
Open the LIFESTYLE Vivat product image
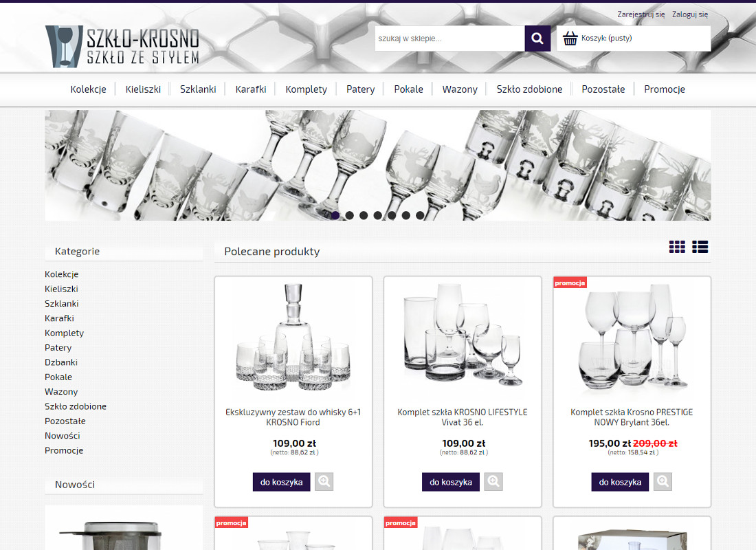coord(463,338)
